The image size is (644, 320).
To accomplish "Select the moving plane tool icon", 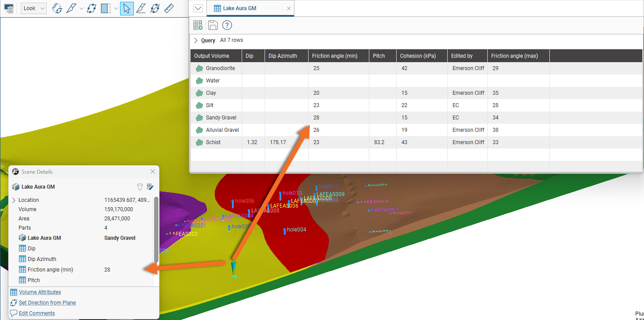I will pyautogui.click(x=91, y=8).
